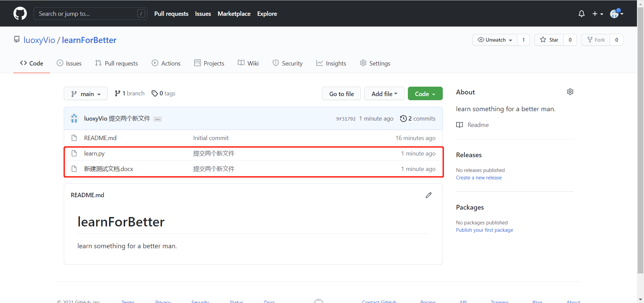
Task: Open the Initial commit message link
Action: click(x=211, y=138)
